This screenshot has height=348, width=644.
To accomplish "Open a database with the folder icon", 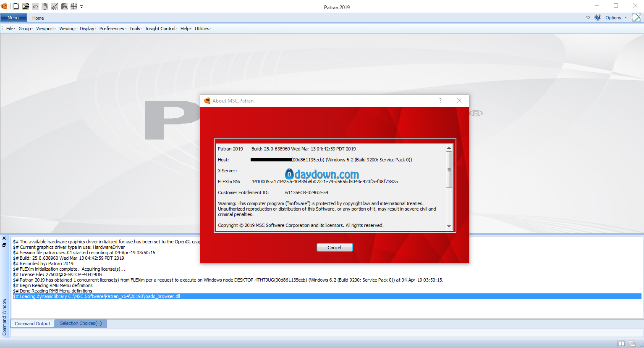I will pos(26,6).
